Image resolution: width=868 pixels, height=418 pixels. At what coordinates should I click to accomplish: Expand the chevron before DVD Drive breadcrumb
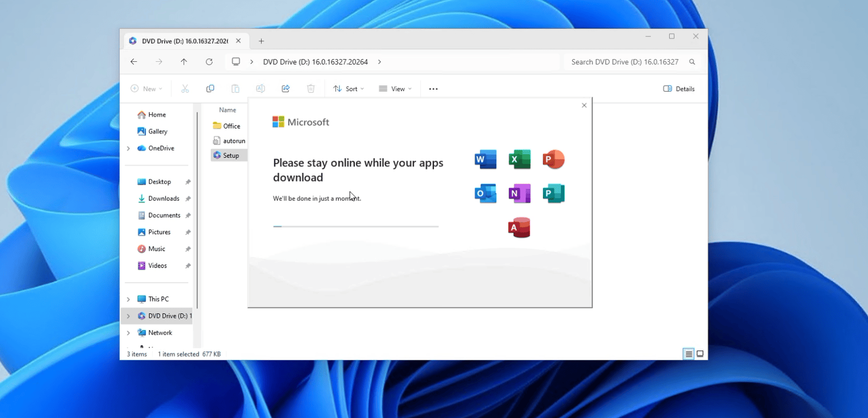coord(252,62)
